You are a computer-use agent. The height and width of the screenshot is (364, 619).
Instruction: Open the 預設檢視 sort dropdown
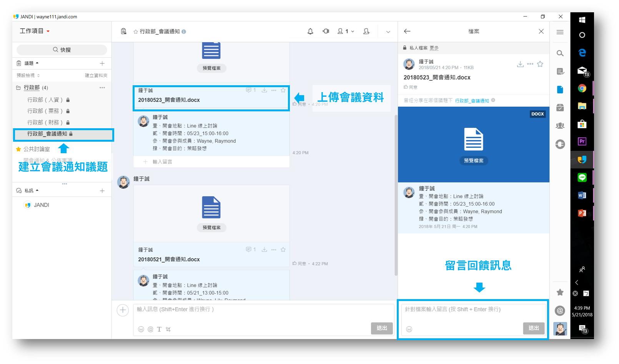click(x=28, y=75)
